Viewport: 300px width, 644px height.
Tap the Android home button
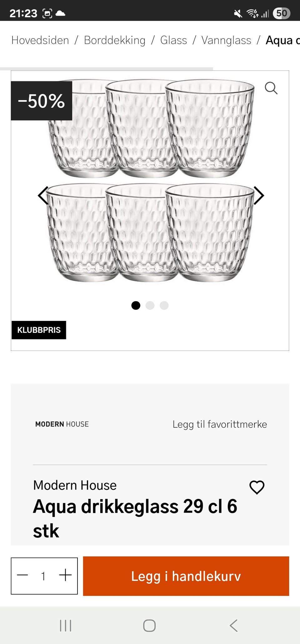149,626
